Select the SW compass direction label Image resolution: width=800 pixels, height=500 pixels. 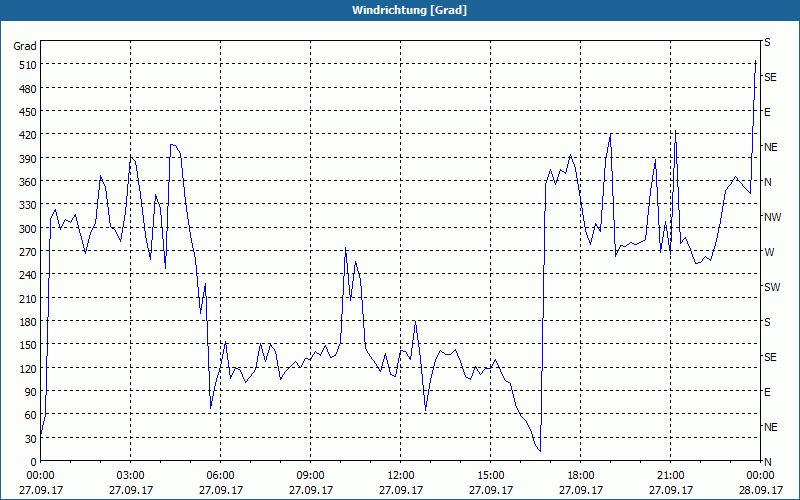point(771,287)
